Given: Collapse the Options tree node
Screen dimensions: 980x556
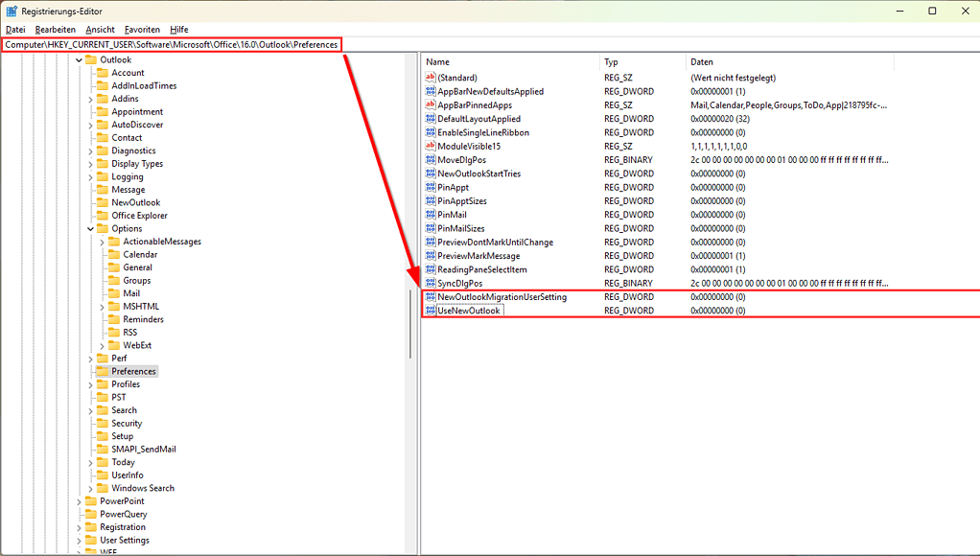Looking at the screenshot, I should (x=91, y=229).
